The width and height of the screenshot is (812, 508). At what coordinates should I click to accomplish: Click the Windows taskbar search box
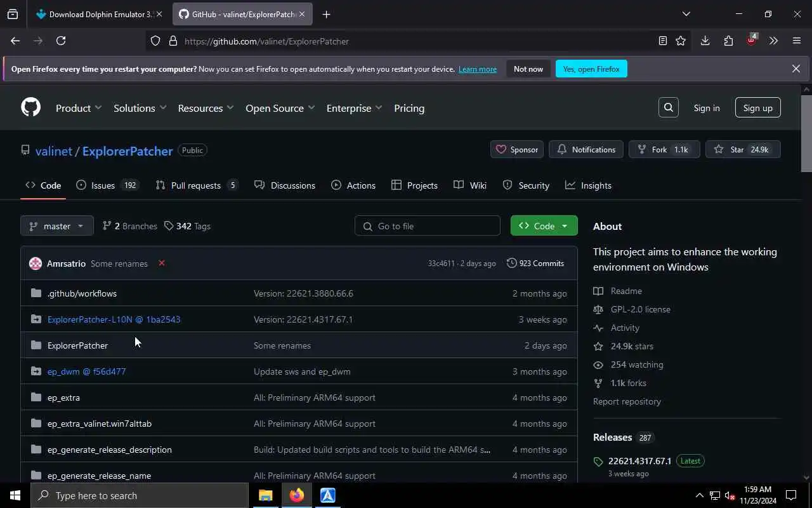click(x=139, y=495)
